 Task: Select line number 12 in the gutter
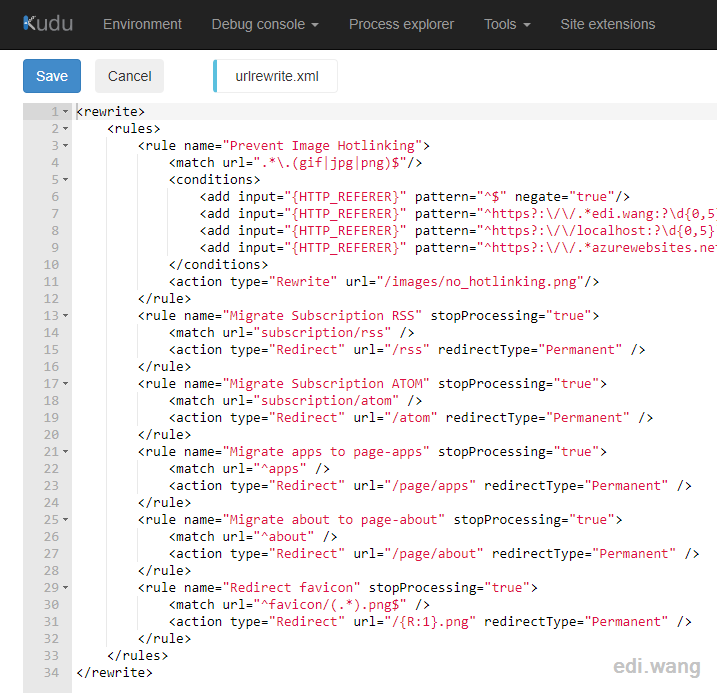coord(51,299)
